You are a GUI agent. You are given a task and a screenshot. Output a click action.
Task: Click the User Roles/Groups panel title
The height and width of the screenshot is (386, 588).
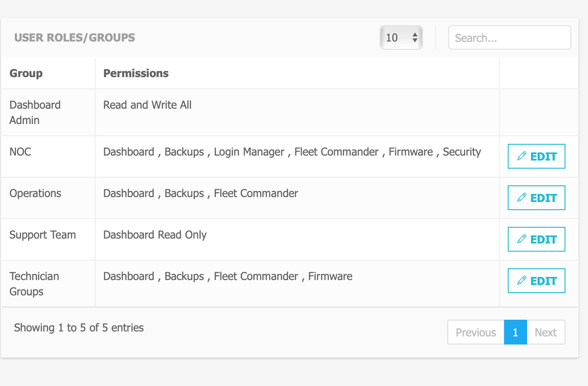pos(74,37)
